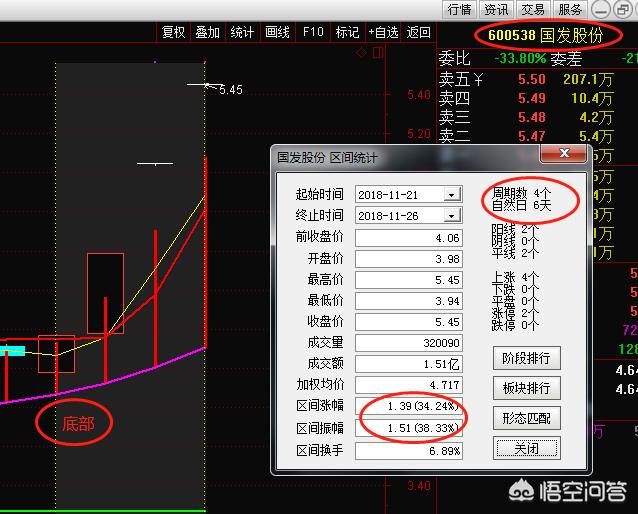Expand the 起始时间 date dropdown
The height and width of the screenshot is (514, 638).
pyautogui.click(x=453, y=194)
